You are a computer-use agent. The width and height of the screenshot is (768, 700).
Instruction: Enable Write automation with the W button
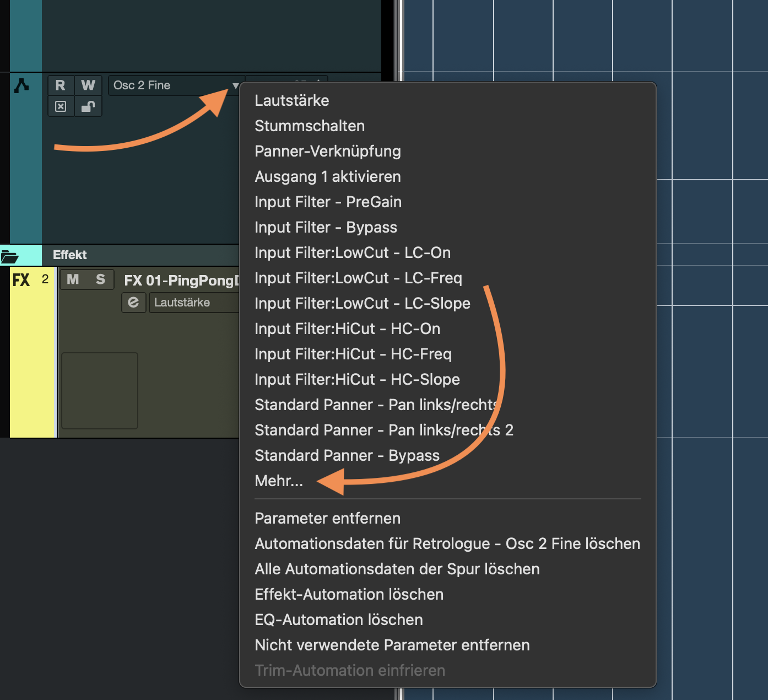tap(88, 85)
